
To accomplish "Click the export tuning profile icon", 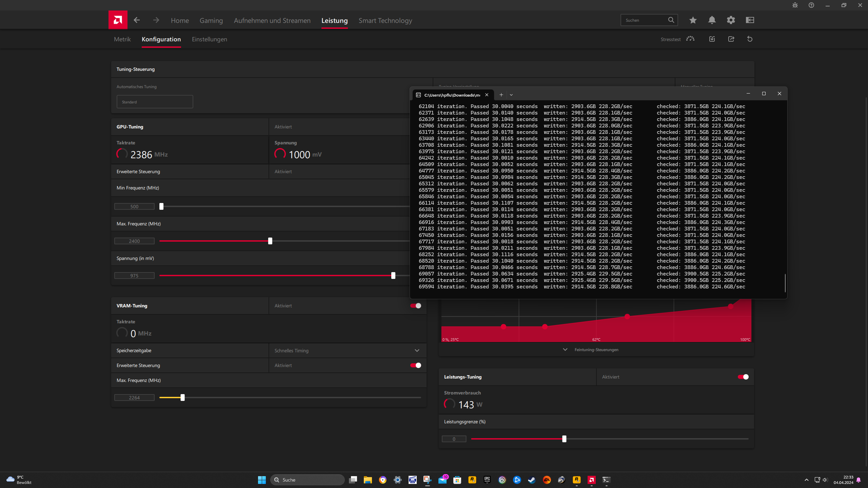I will coord(731,39).
